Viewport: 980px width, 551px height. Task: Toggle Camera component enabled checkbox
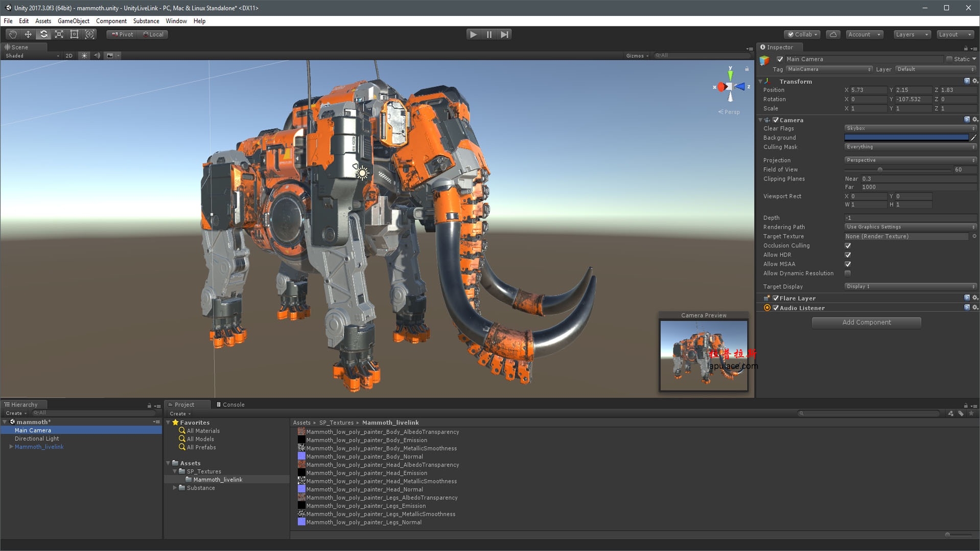click(776, 120)
